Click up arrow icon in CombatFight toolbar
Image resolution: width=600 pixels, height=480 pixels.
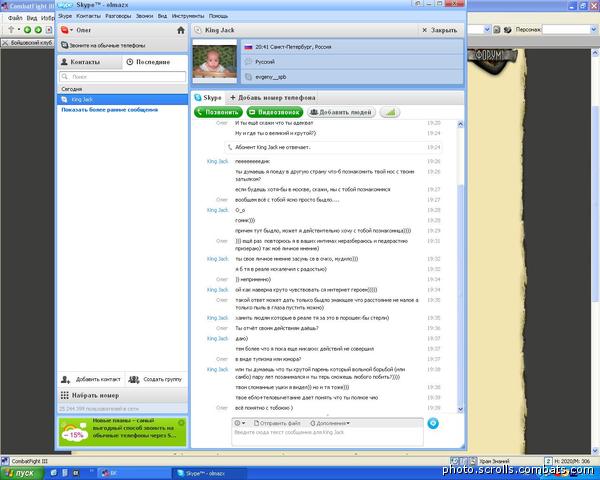11,30
